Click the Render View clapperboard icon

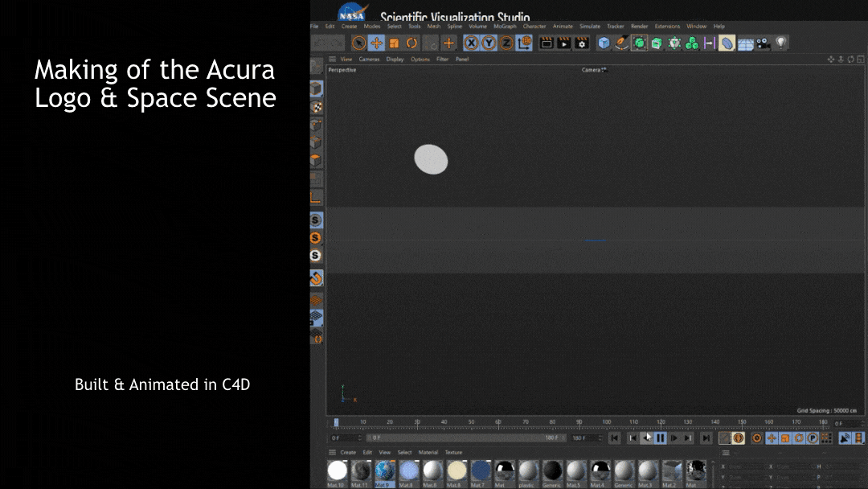coord(547,43)
